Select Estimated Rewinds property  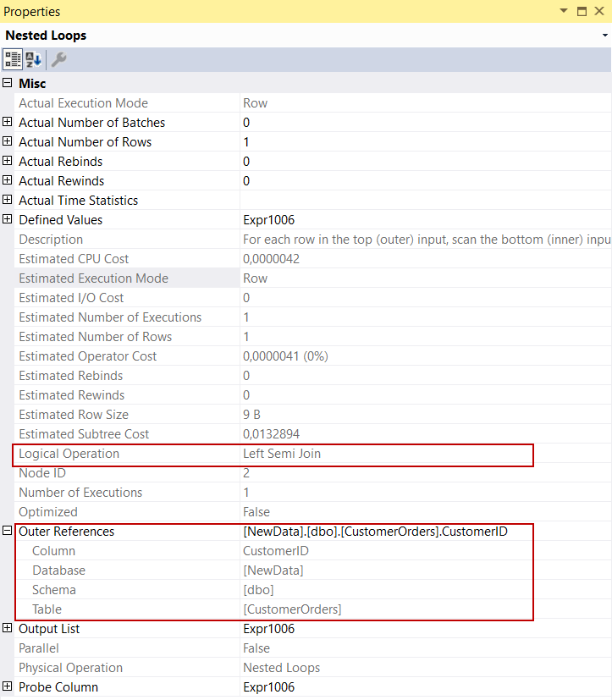coord(71,395)
